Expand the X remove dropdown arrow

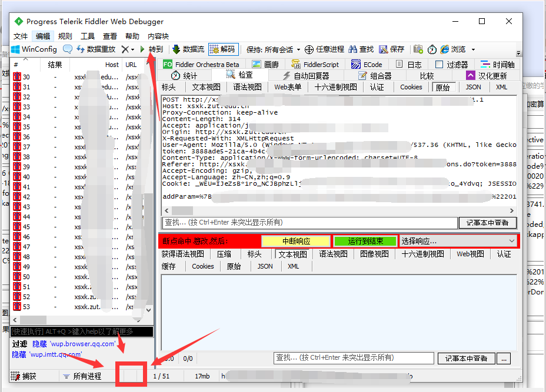132,50
